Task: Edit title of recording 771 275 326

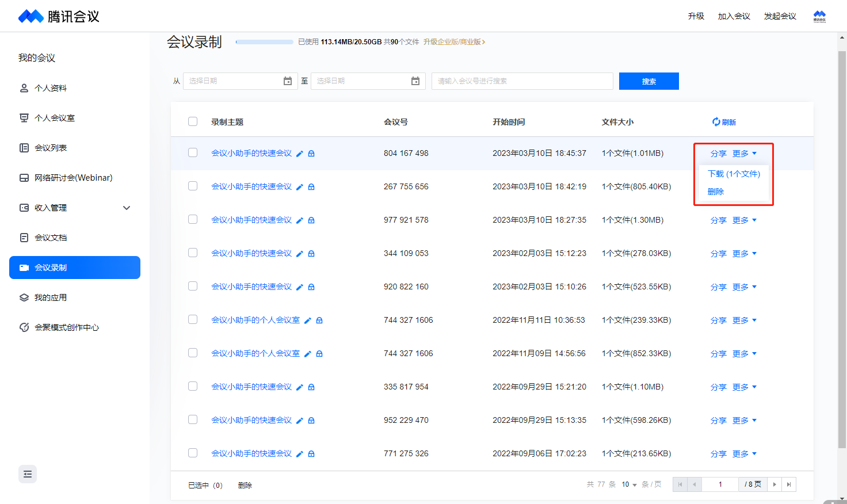Action: coord(299,454)
